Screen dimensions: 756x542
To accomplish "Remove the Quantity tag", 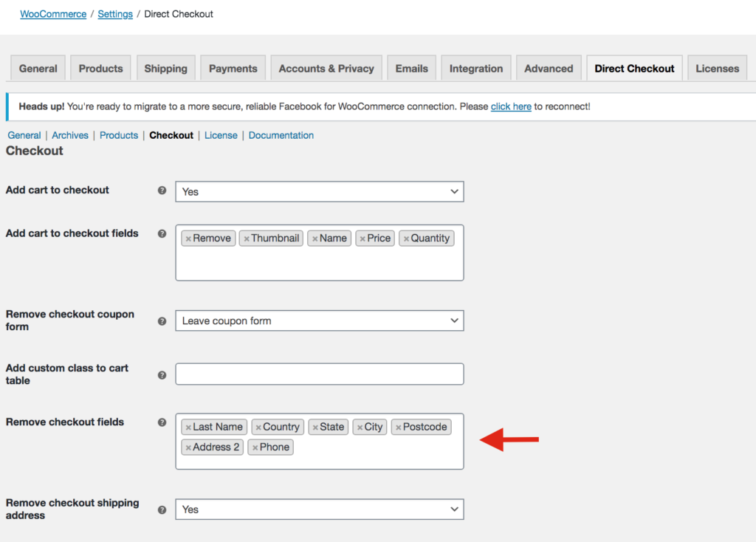I will (407, 239).
